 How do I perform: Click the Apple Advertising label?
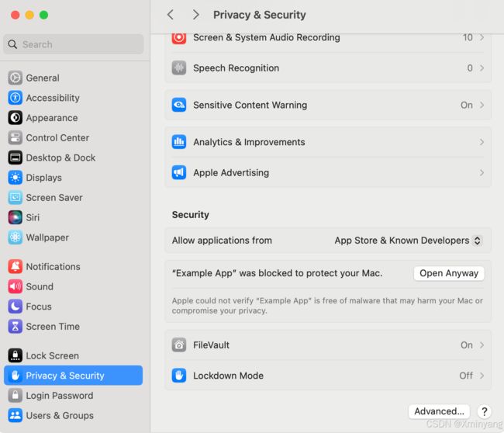[231, 173]
